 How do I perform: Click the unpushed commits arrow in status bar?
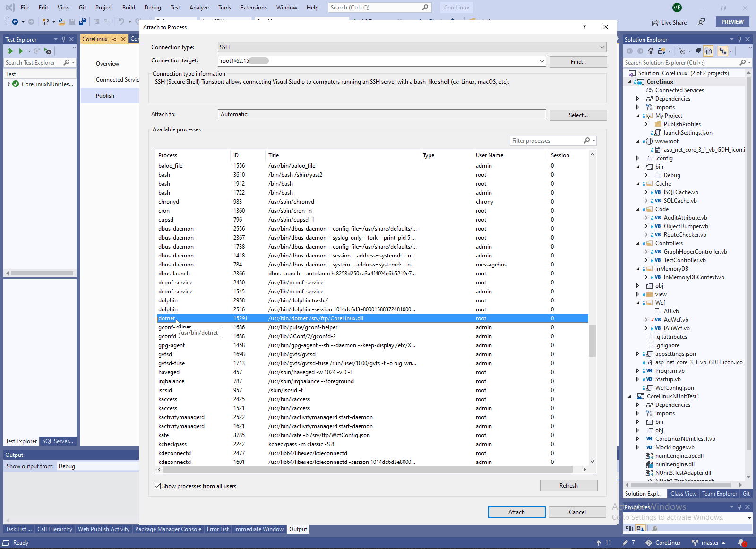[599, 543]
